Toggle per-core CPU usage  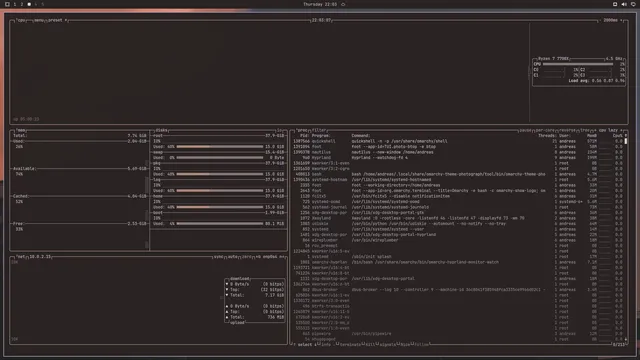(545, 130)
